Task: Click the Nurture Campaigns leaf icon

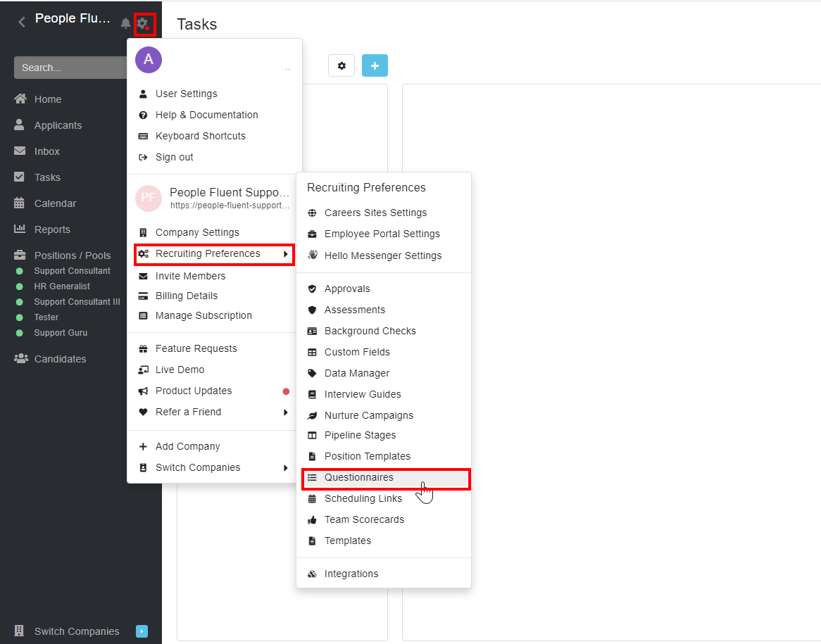Action: click(x=312, y=415)
